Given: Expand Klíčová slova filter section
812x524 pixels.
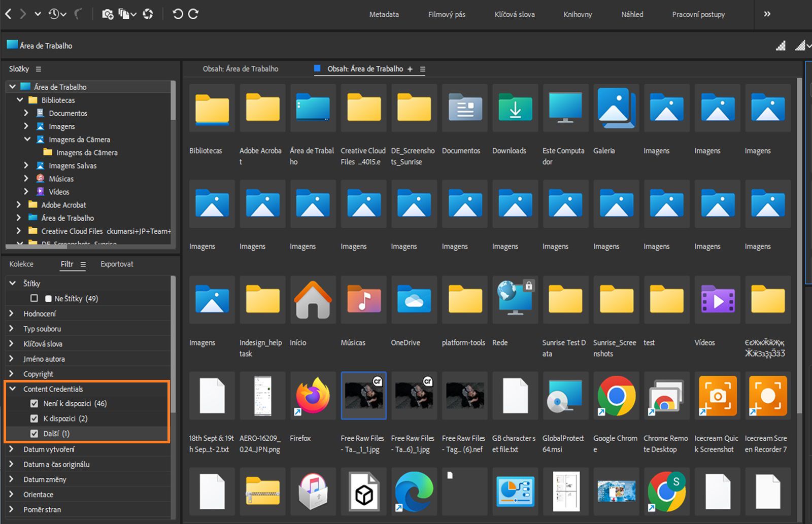Looking at the screenshot, I should coord(12,343).
